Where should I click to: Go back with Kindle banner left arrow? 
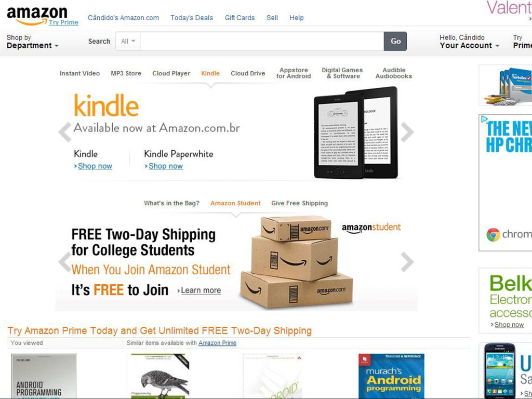click(x=64, y=132)
